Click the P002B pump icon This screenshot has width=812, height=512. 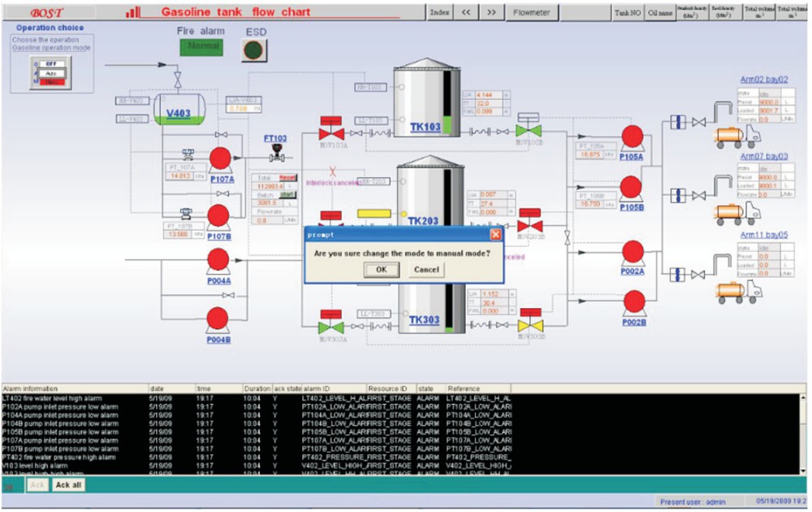point(634,304)
